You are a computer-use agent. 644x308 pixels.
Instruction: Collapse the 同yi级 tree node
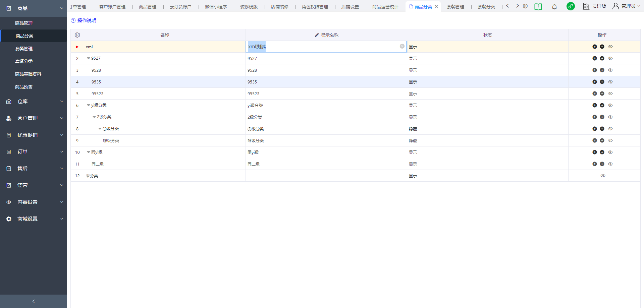pyautogui.click(x=89, y=152)
